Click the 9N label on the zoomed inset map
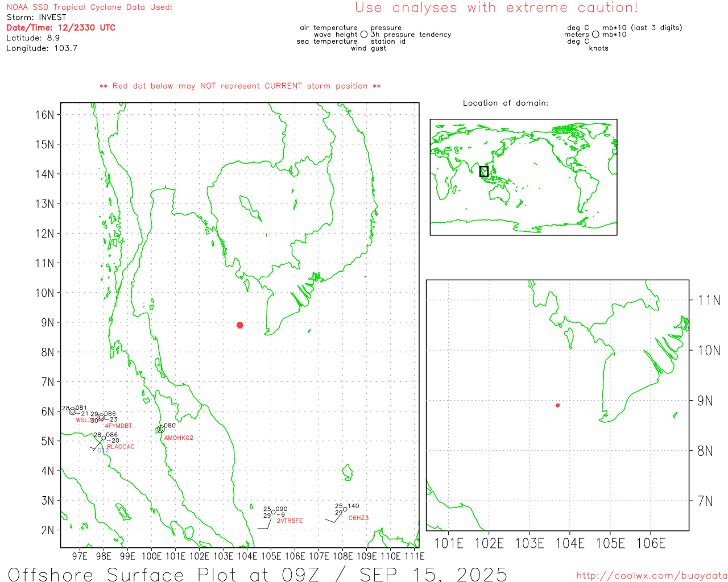This screenshot has width=728, height=582. [705, 401]
